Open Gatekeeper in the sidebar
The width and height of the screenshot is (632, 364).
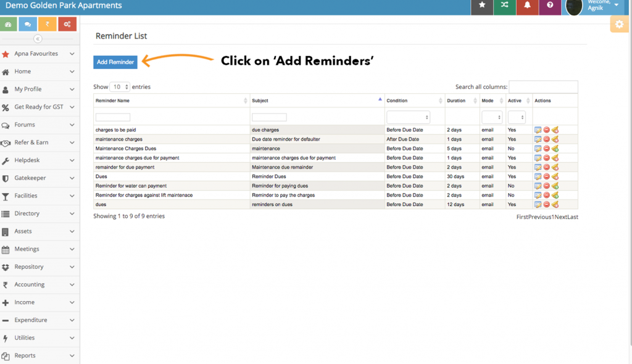coord(39,178)
